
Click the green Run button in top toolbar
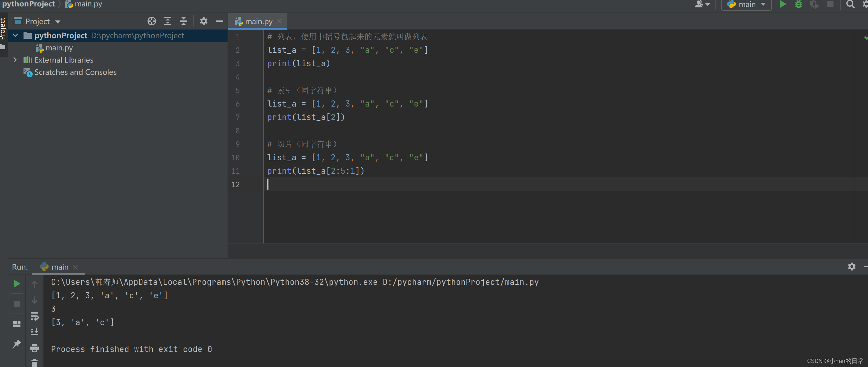point(783,4)
